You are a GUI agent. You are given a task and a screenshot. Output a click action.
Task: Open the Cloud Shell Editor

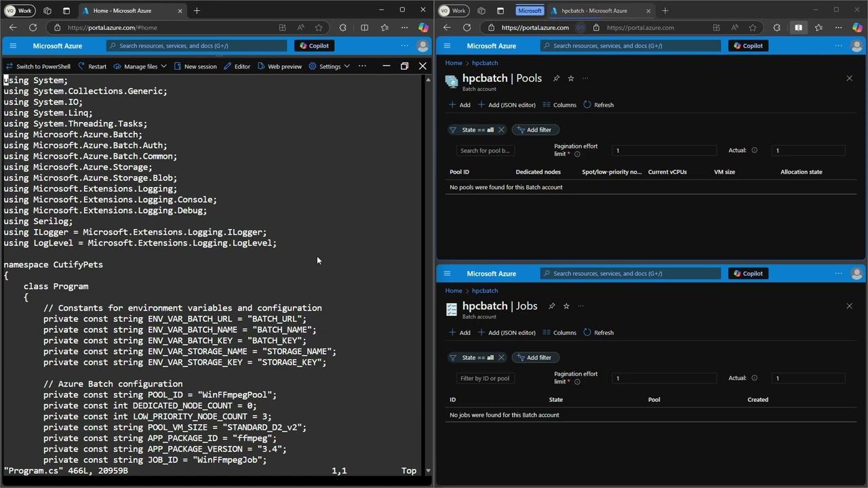[x=237, y=66]
